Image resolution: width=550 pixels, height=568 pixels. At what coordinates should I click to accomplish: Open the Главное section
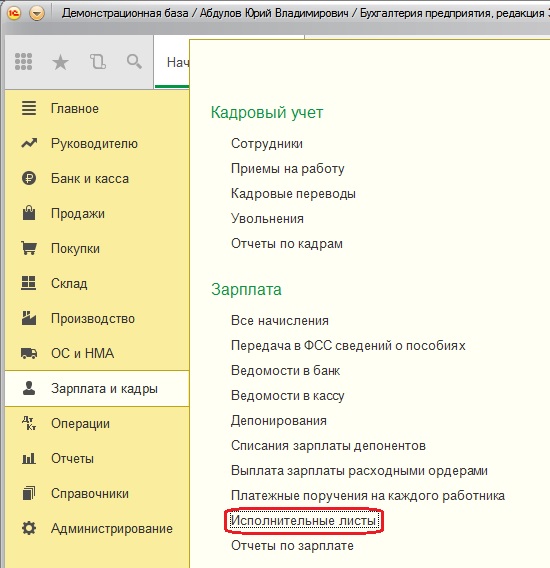point(75,108)
